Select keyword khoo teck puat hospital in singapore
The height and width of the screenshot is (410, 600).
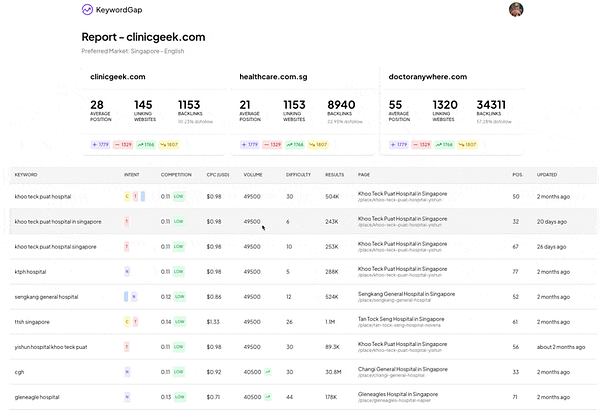pyautogui.click(x=58, y=222)
